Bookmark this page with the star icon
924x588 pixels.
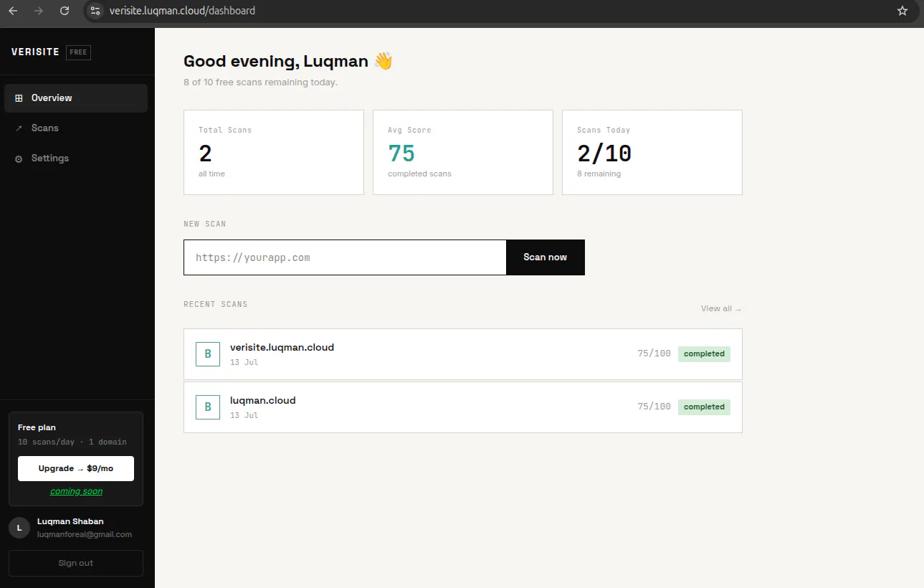[x=902, y=11]
